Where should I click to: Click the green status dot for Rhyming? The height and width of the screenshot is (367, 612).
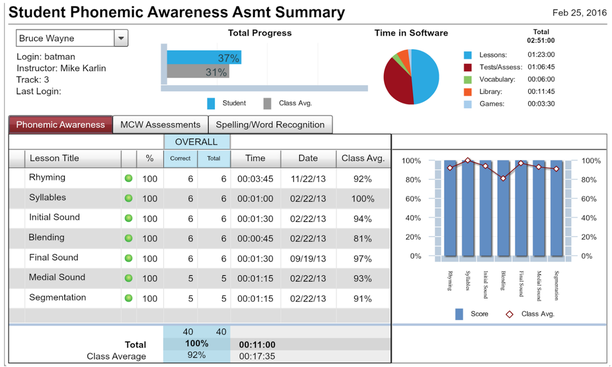tap(128, 178)
